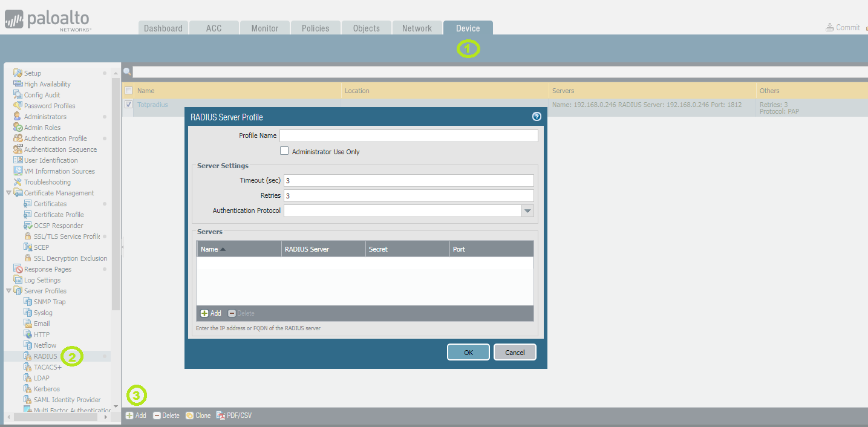Collapse the Server Profiles tree node

8,291
